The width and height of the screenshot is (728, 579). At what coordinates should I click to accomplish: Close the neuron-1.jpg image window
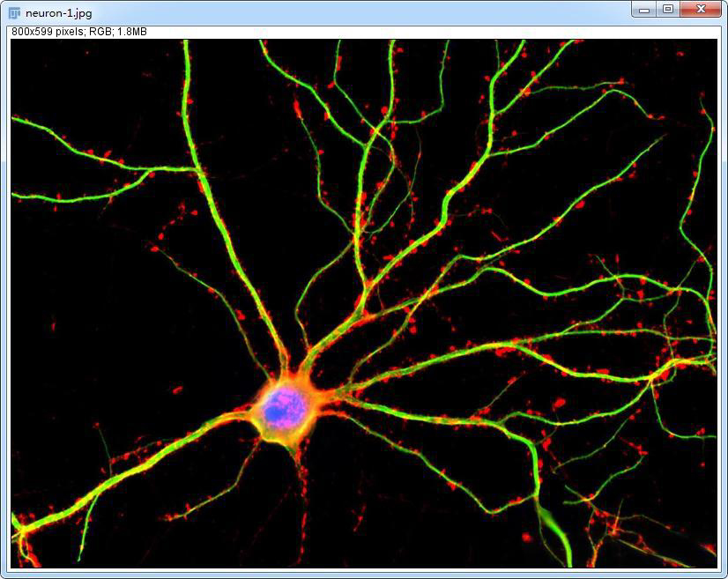pyautogui.click(x=701, y=10)
